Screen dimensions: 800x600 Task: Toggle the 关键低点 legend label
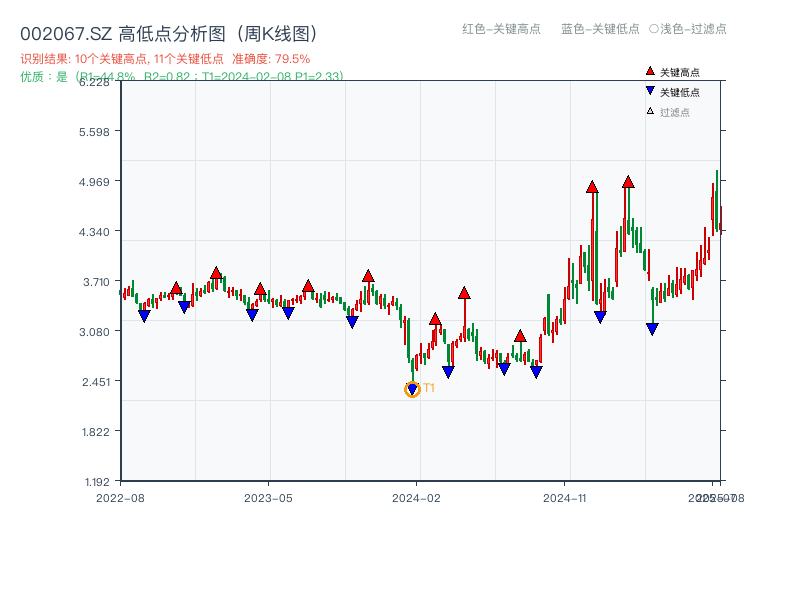pyautogui.click(x=680, y=93)
